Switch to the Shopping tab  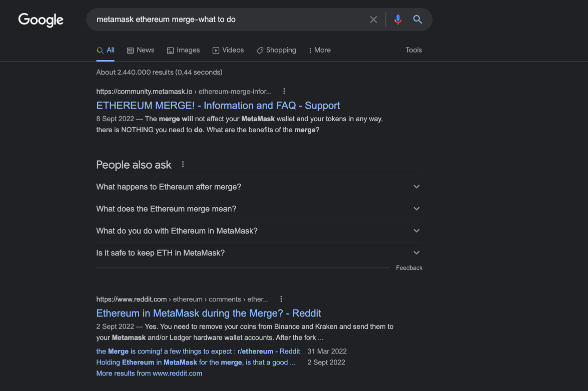(276, 50)
